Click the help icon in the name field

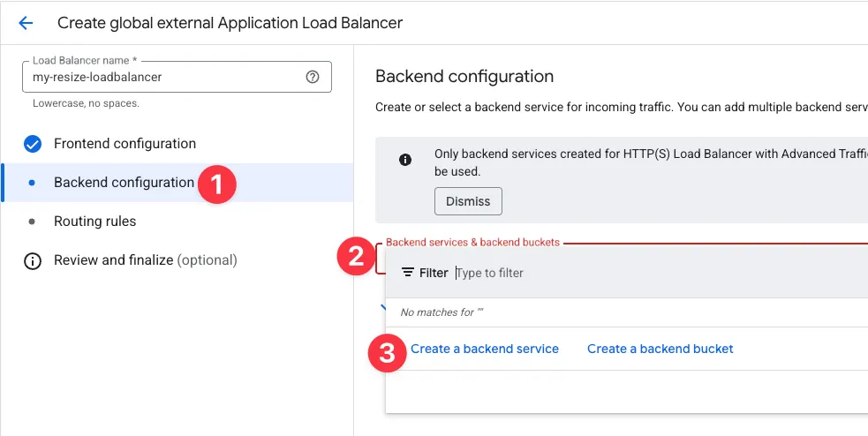pyautogui.click(x=312, y=77)
